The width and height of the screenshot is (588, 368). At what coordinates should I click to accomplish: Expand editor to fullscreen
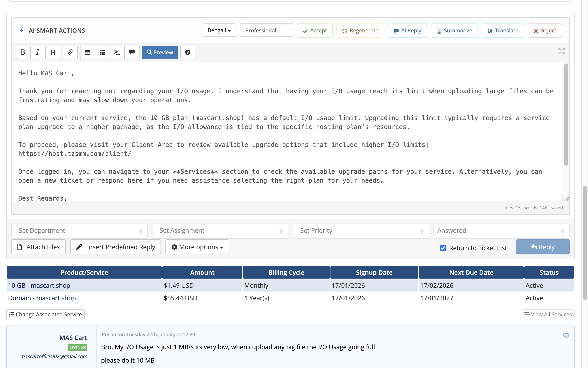click(x=561, y=51)
